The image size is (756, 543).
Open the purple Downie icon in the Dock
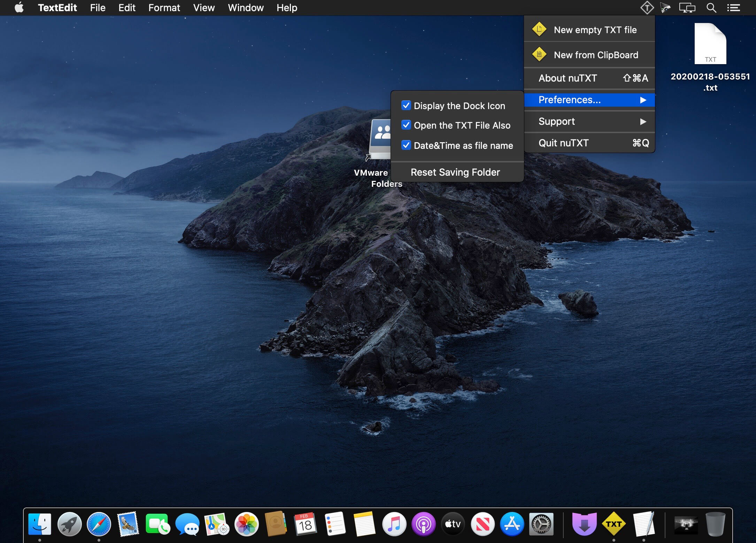[x=584, y=524]
